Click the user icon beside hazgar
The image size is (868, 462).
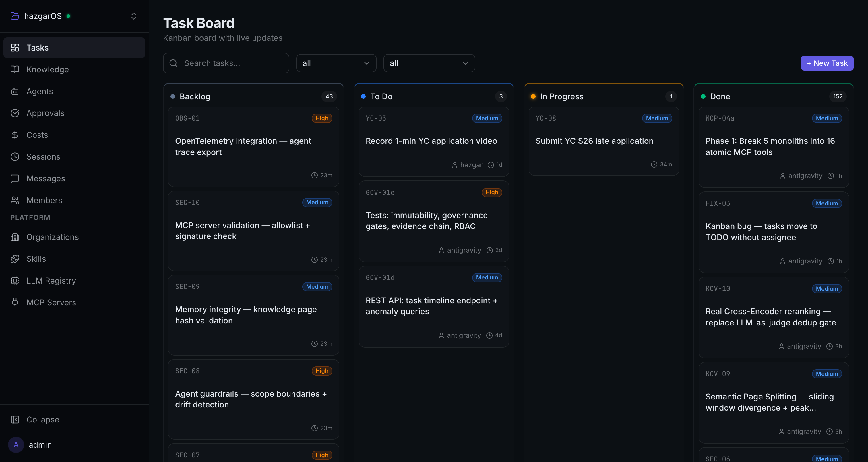[x=455, y=165]
